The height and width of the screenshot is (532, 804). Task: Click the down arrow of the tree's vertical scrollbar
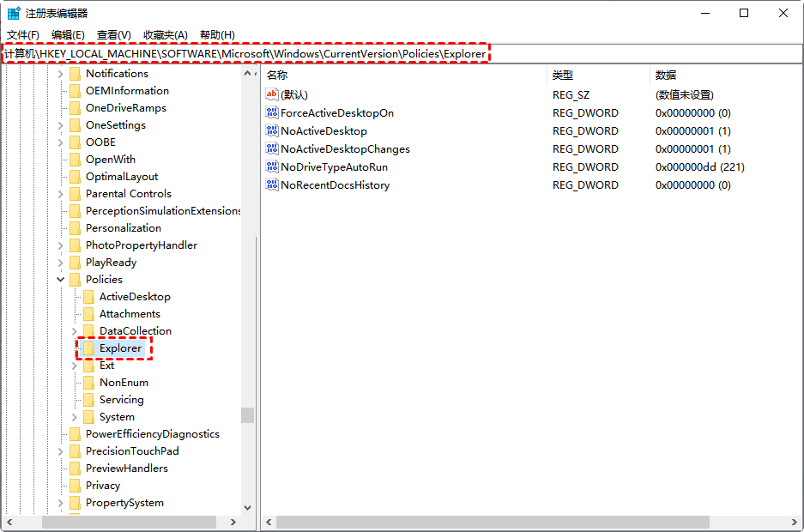(x=248, y=508)
